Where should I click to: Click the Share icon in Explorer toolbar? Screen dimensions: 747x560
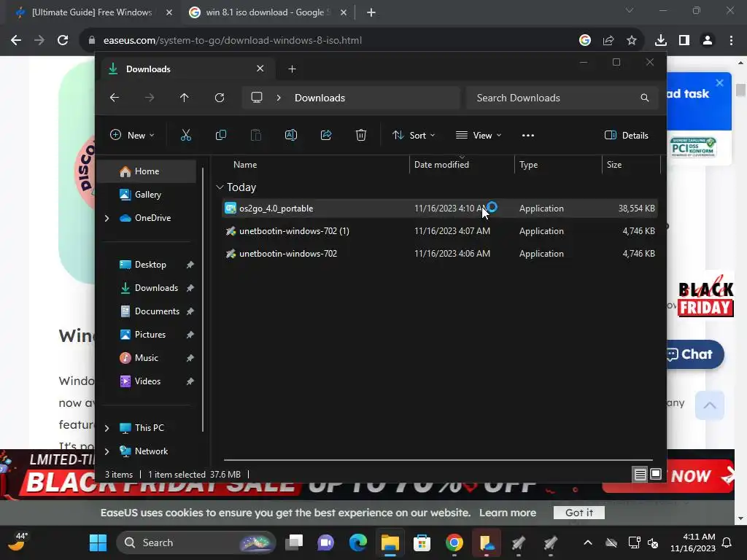[326, 135]
